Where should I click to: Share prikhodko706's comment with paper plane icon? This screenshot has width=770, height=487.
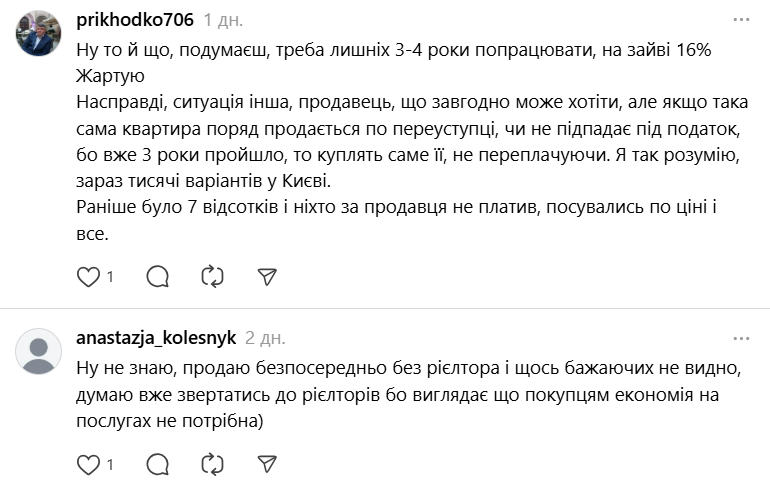point(266,276)
